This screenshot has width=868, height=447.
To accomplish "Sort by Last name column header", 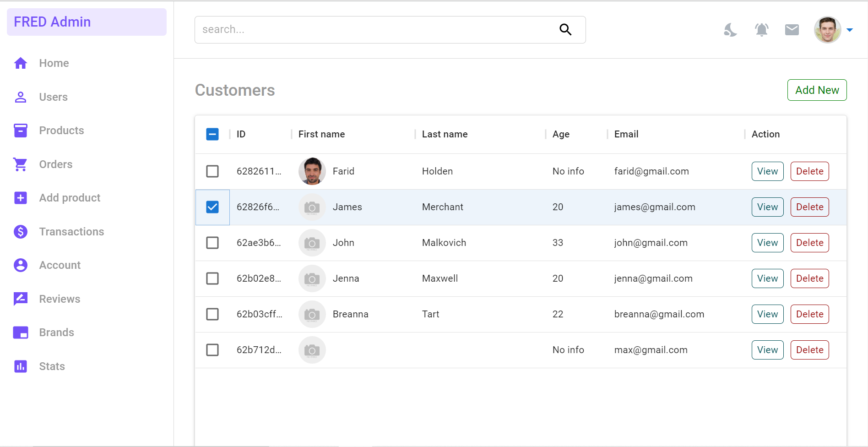I will click(445, 134).
